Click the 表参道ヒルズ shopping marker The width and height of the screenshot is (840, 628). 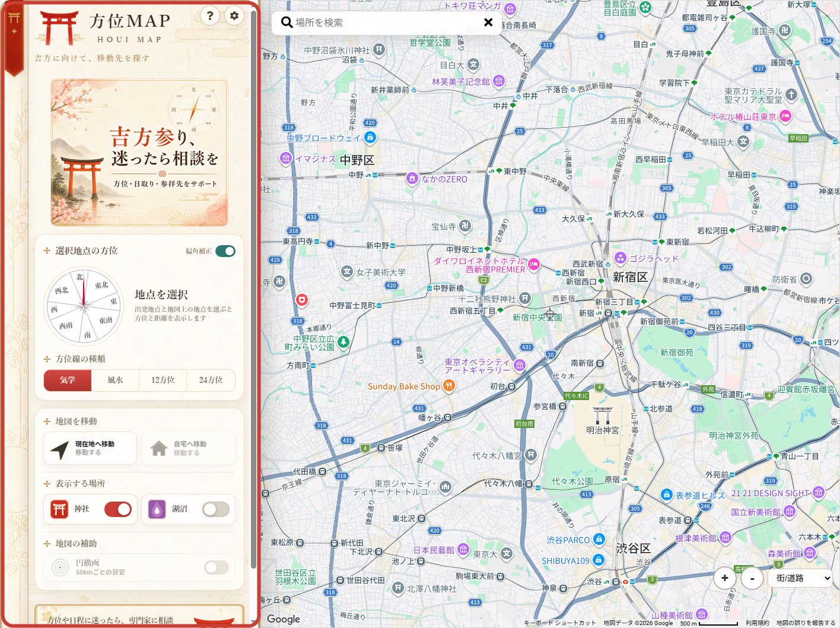[667, 494]
